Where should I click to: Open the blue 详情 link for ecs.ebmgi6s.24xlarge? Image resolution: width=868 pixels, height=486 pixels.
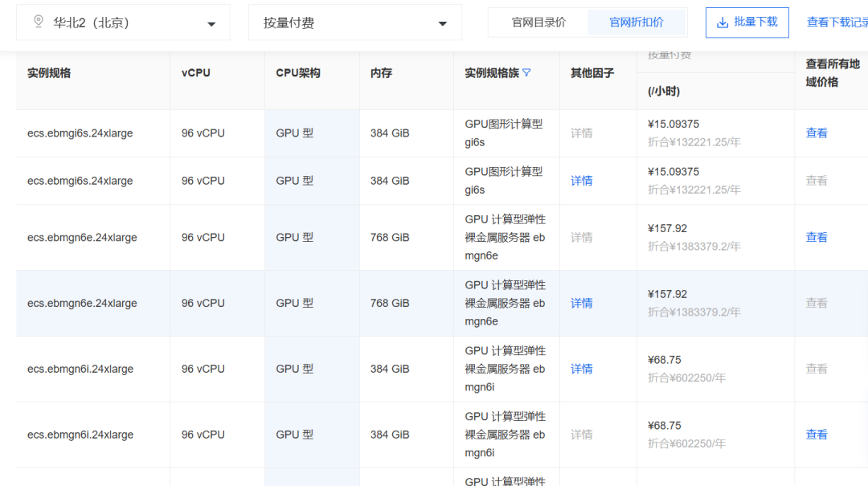click(x=581, y=181)
